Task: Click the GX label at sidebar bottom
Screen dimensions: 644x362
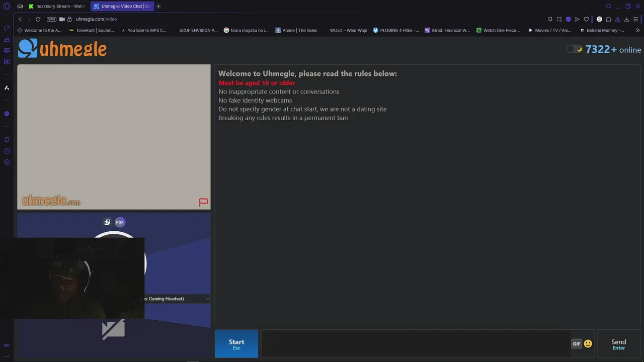Action: pos(7,345)
